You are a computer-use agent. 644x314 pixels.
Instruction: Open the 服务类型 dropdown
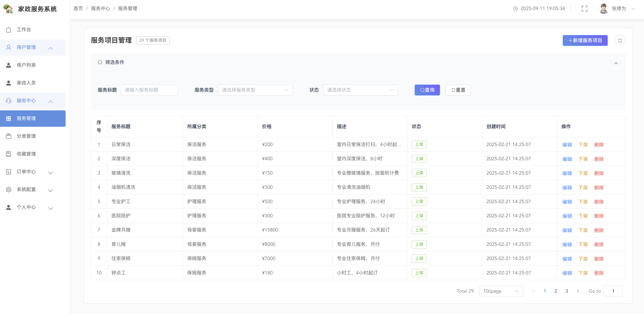[x=255, y=90]
